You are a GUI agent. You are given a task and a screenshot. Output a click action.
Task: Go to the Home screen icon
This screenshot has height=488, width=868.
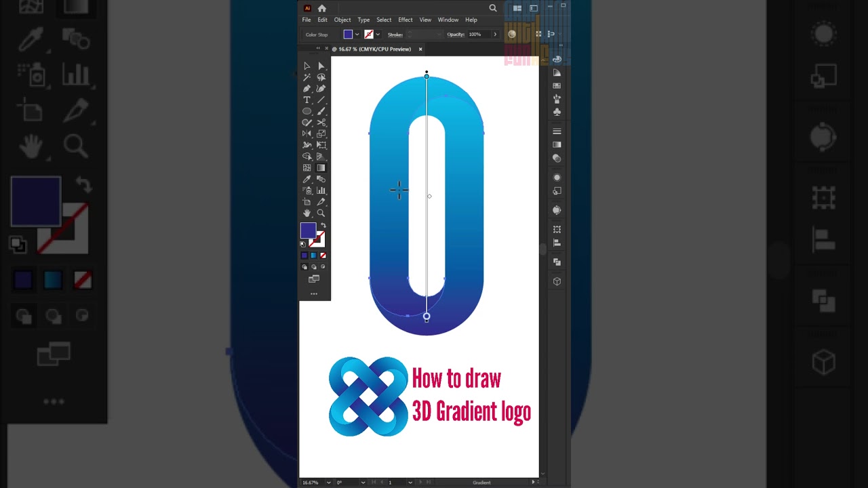click(322, 8)
